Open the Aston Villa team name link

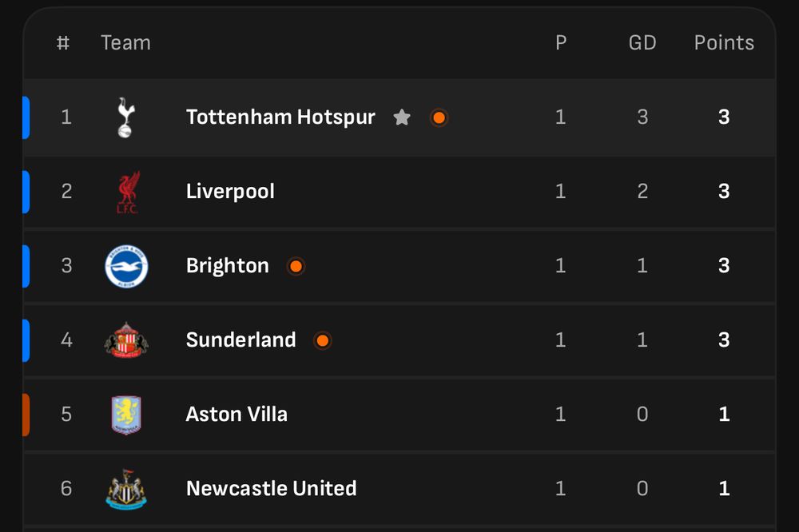[237, 415]
